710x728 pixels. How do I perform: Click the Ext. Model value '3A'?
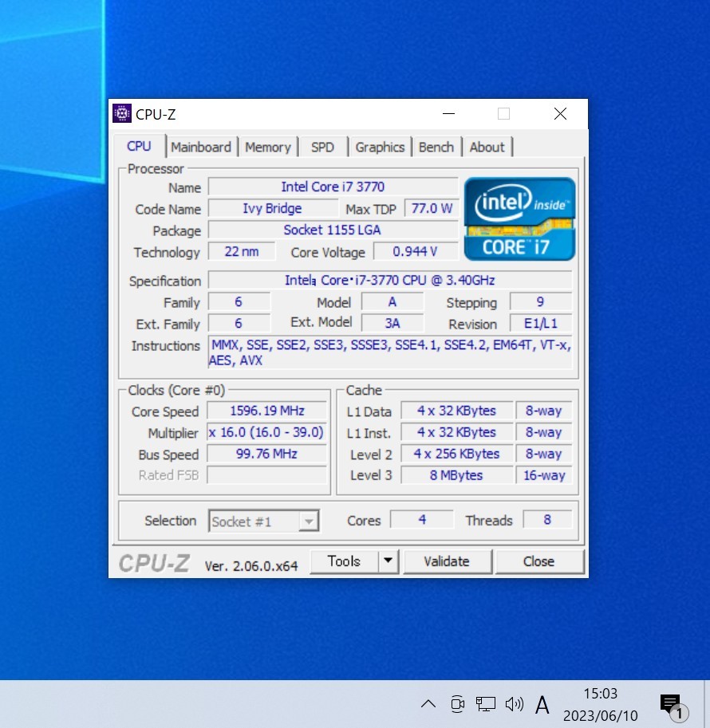point(392,323)
